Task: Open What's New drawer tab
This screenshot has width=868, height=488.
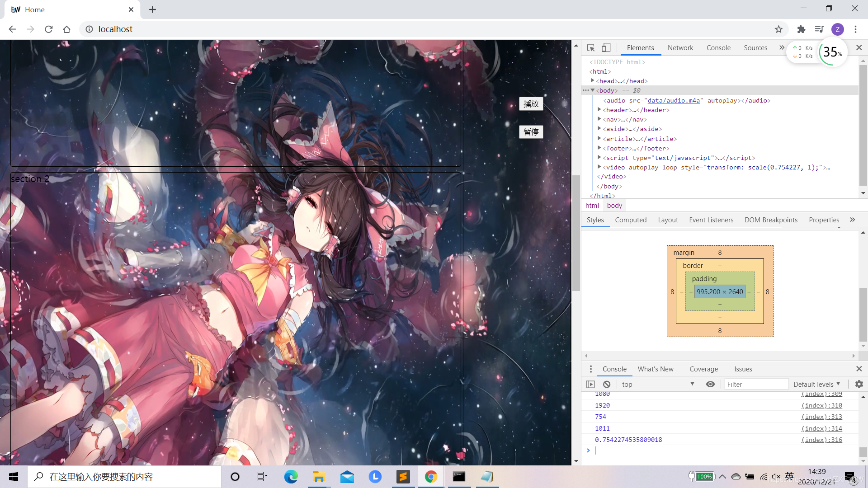Action: [x=656, y=369]
